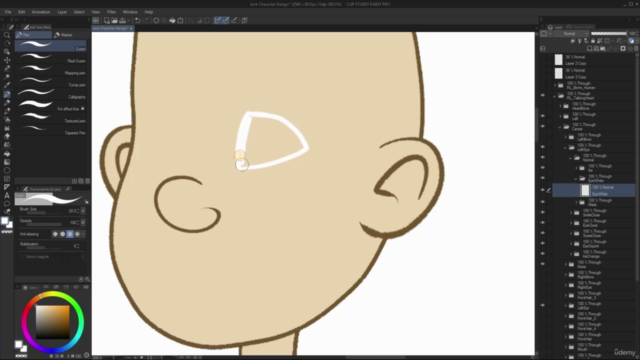Click the Create layer mask icon

[623, 49]
